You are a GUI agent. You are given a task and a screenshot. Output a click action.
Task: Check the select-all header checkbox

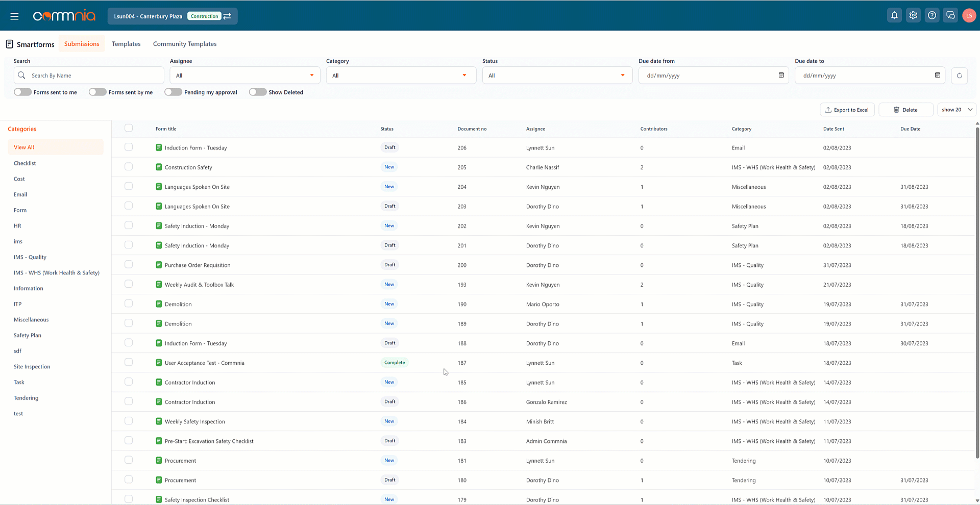[x=129, y=128]
